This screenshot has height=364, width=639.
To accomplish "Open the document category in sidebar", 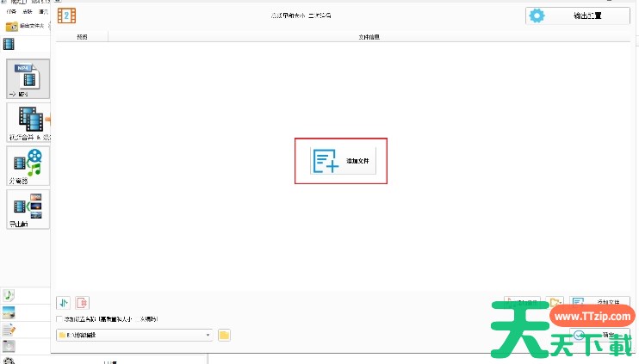I will (9, 330).
